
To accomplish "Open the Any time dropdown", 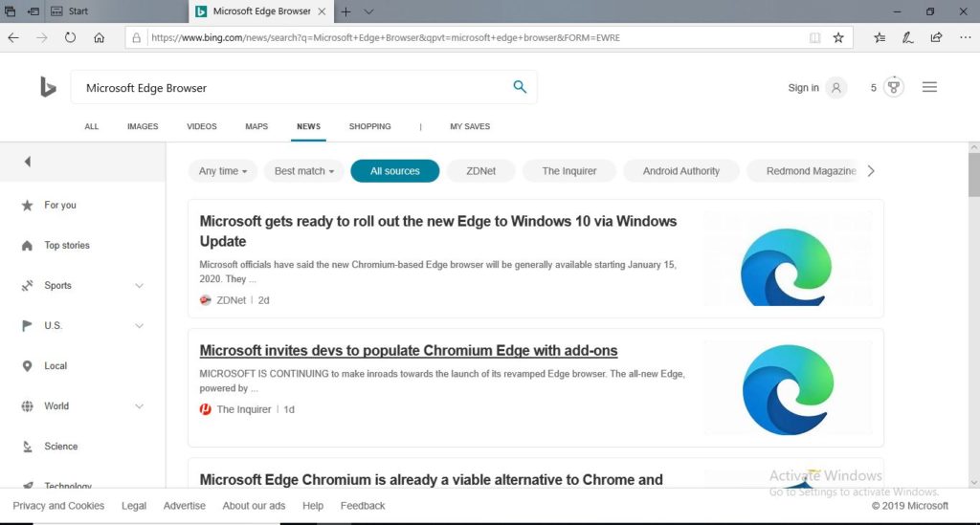I will (222, 171).
